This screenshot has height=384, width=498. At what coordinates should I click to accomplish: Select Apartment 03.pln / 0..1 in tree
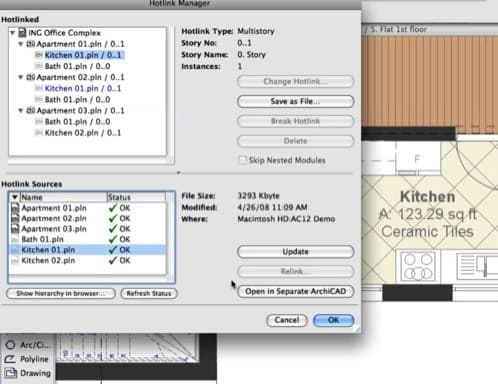click(x=80, y=110)
